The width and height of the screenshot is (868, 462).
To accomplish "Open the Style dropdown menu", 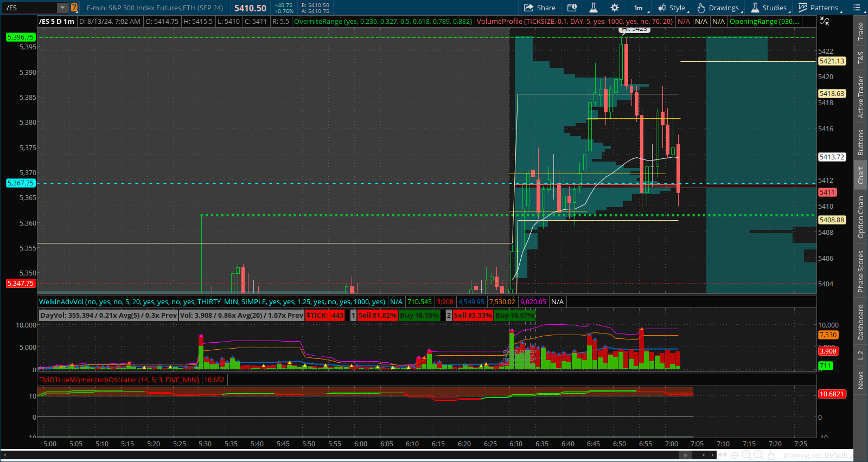I will point(673,8).
